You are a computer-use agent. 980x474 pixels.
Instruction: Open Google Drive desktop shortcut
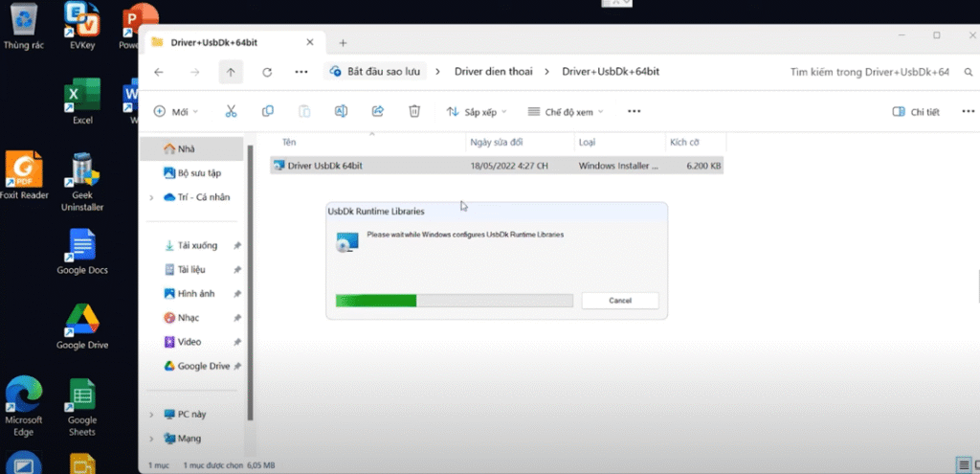(x=82, y=327)
